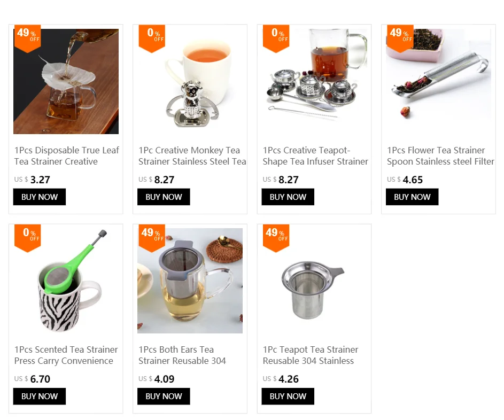Click Buy Now under Monkey Tea Strainer

tap(164, 197)
